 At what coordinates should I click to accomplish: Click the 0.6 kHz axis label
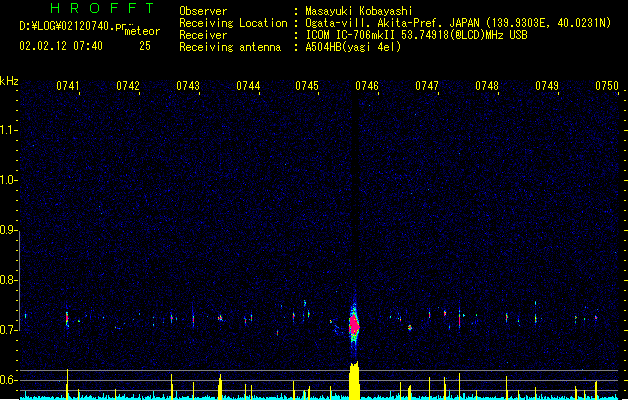click(x=8, y=380)
